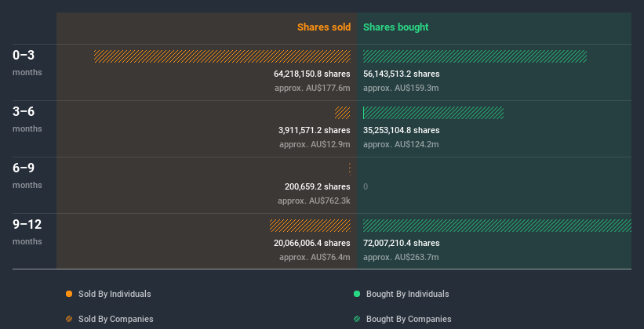Click the tiny 6–9 months sold bar
Viewport: 644px width, 329px height.
coord(350,169)
